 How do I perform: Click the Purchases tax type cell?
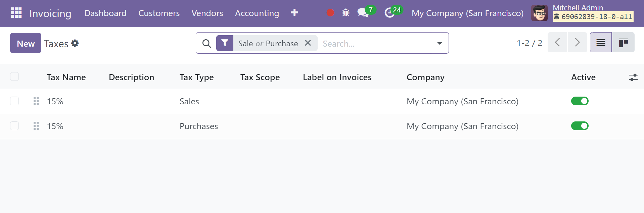click(199, 126)
